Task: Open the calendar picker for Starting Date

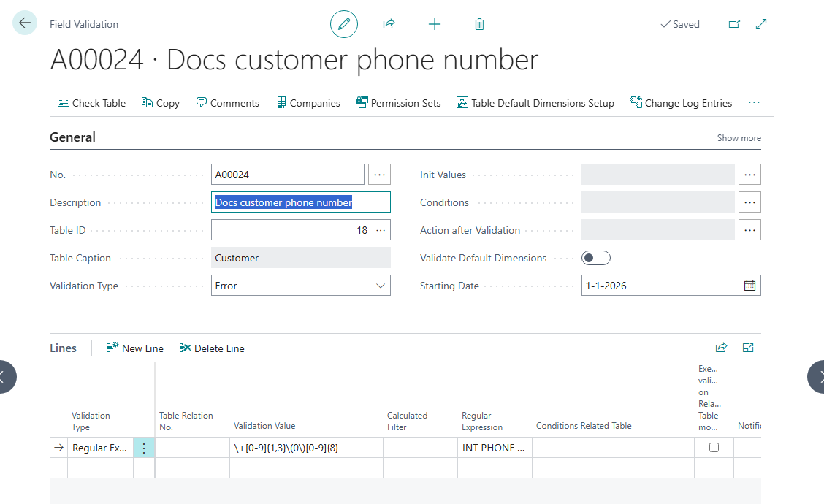Action: tap(750, 286)
